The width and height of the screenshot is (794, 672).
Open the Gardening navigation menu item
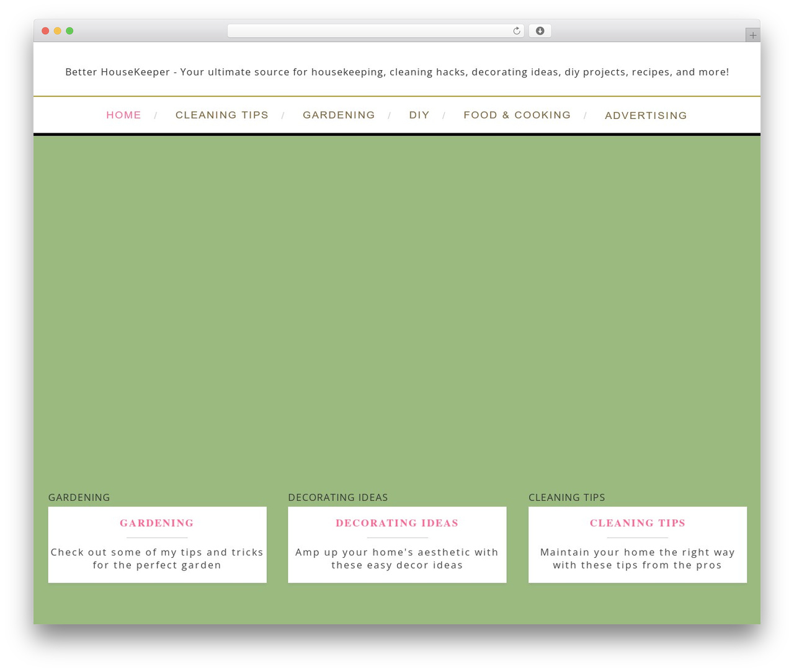point(339,115)
